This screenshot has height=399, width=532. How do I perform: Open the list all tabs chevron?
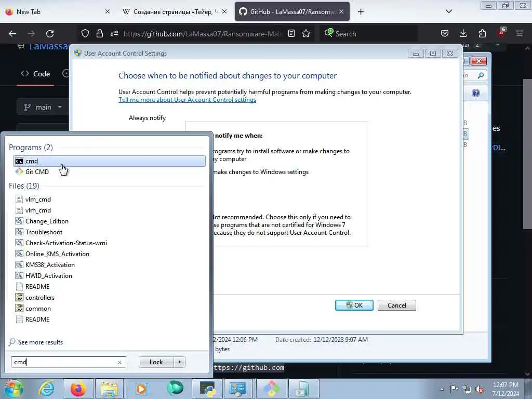click(448, 11)
